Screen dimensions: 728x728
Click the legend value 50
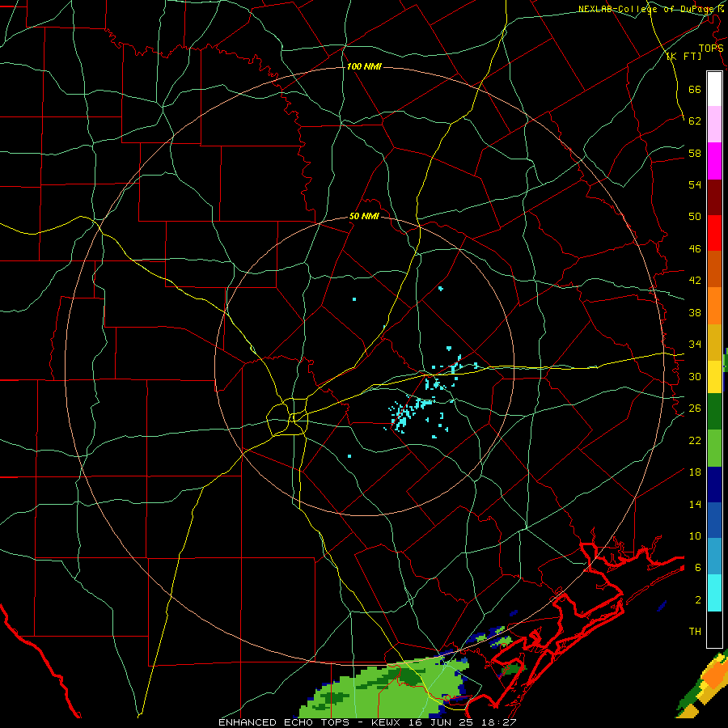tap(695, 216)
